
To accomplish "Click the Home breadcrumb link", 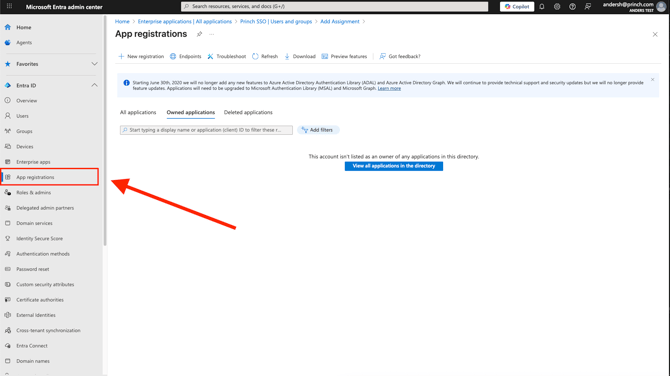I will (122, 21).
